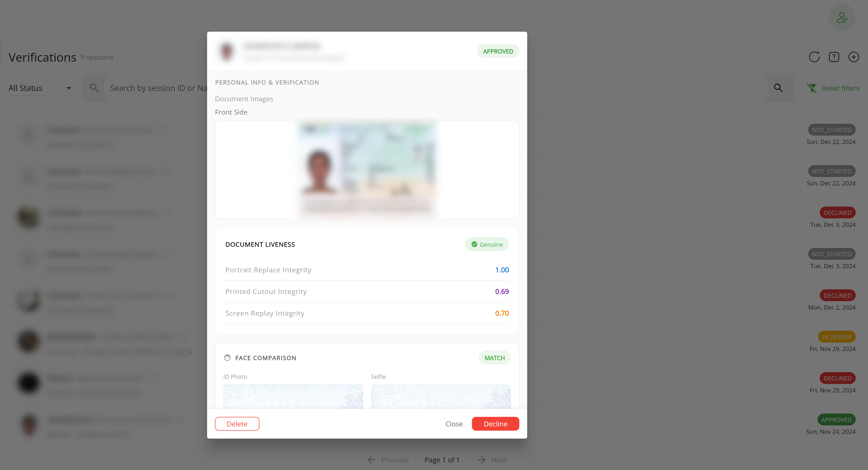This screenshot has width=868, height=470.
Task: Click the Reset filters funnel icon
Action: (x=812, y=88)
